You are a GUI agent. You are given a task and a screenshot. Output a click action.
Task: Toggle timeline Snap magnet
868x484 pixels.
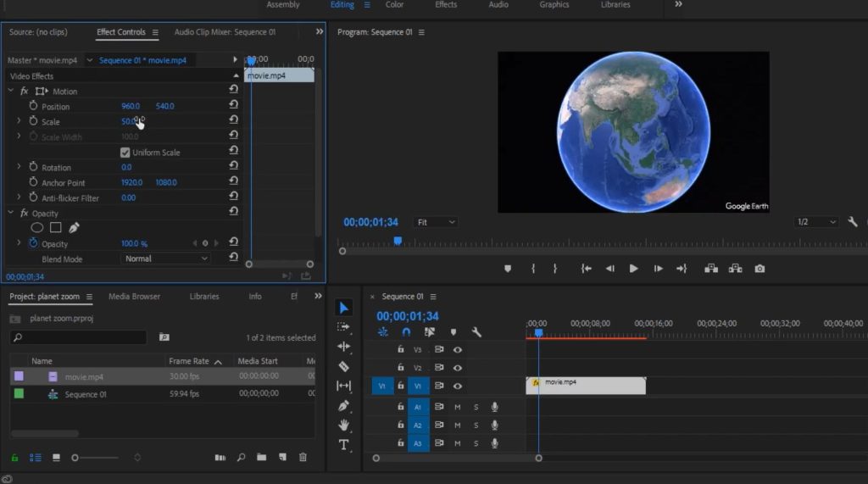coord(406,331)
